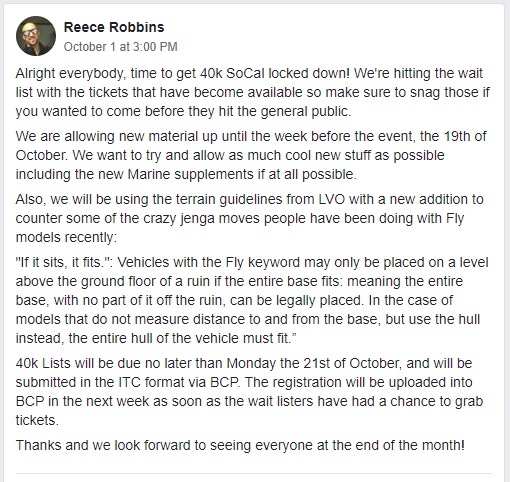Click the paragraph about 40k Lists due date
The width and height of the screenshot is (510, 482).
click(x=249, y=392)
